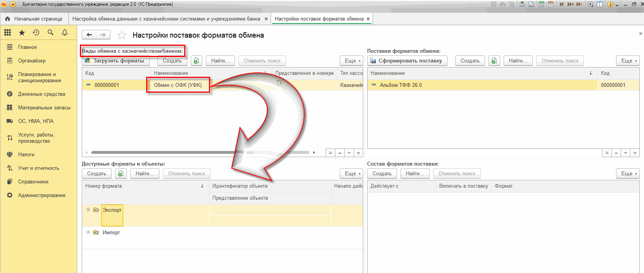Open the history clock icon
Image resolution: width=644 pixels, height=273 pixels.
[x=36, y=33]
